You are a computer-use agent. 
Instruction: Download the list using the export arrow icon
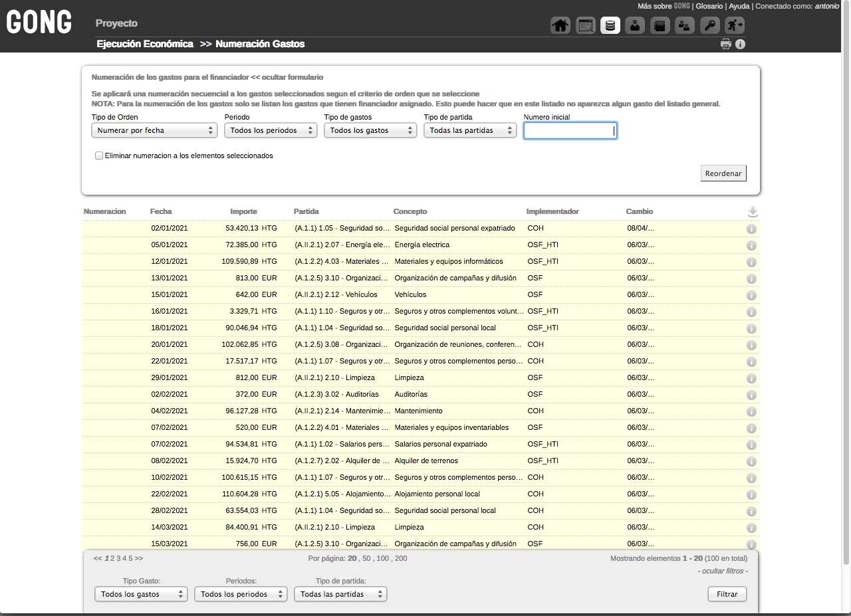753,212
